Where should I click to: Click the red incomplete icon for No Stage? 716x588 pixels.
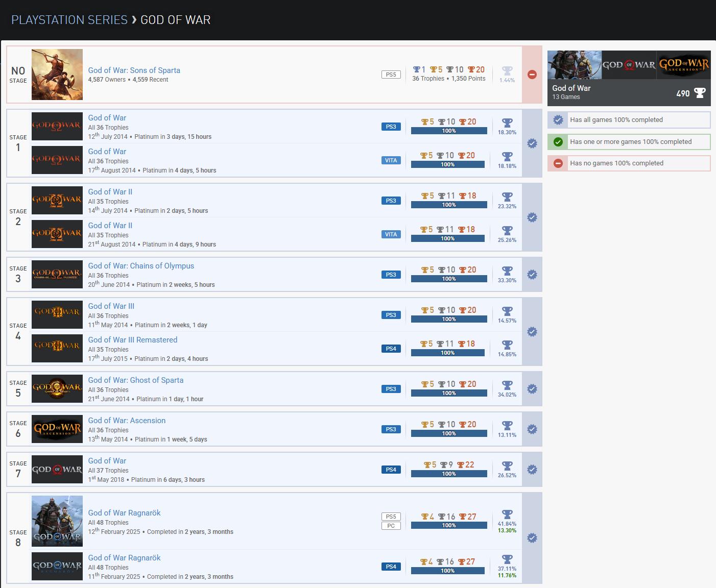pyautogui.click(x=532, y=75)
